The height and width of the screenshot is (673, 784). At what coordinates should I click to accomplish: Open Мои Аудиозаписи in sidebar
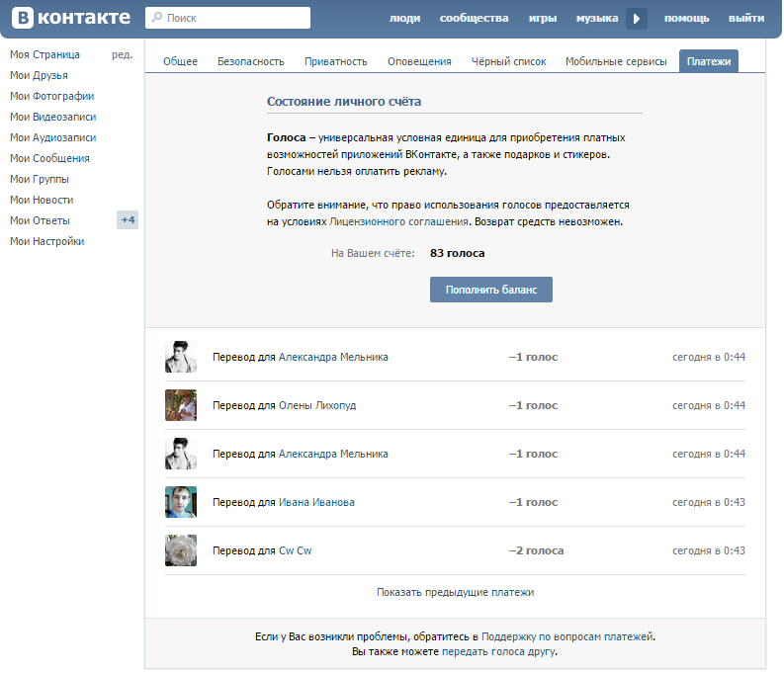pyautogui.click(x=53, y=137)
